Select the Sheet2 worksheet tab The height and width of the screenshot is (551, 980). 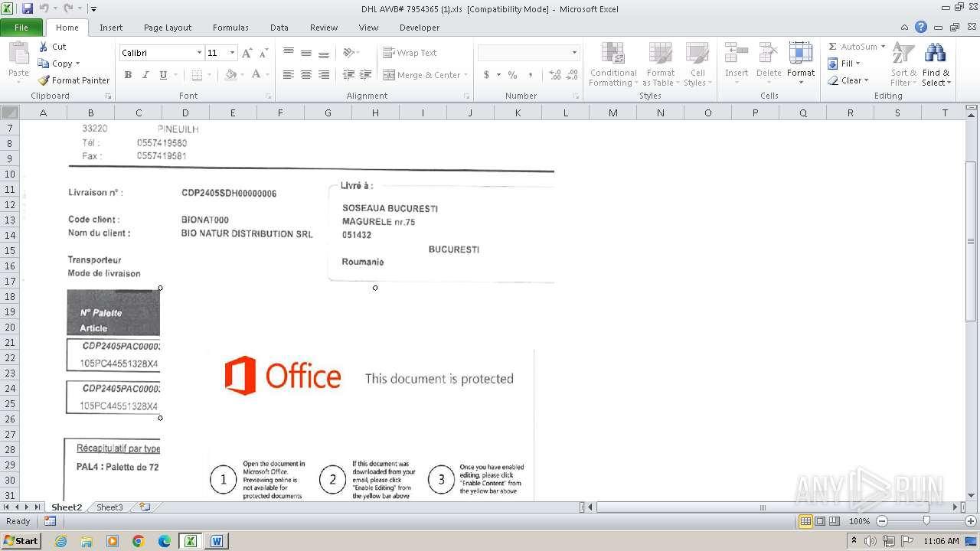pyautogui.click(x=67, y=507)
